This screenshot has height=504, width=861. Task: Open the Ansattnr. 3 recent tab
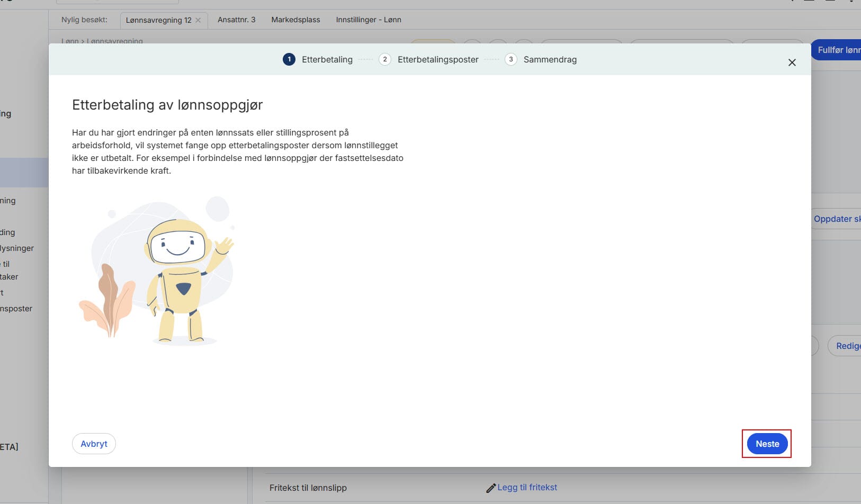(236, 20)
